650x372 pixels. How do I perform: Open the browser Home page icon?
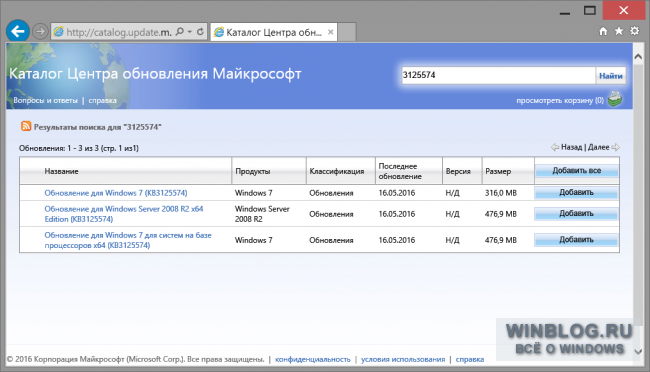(603, 31)
